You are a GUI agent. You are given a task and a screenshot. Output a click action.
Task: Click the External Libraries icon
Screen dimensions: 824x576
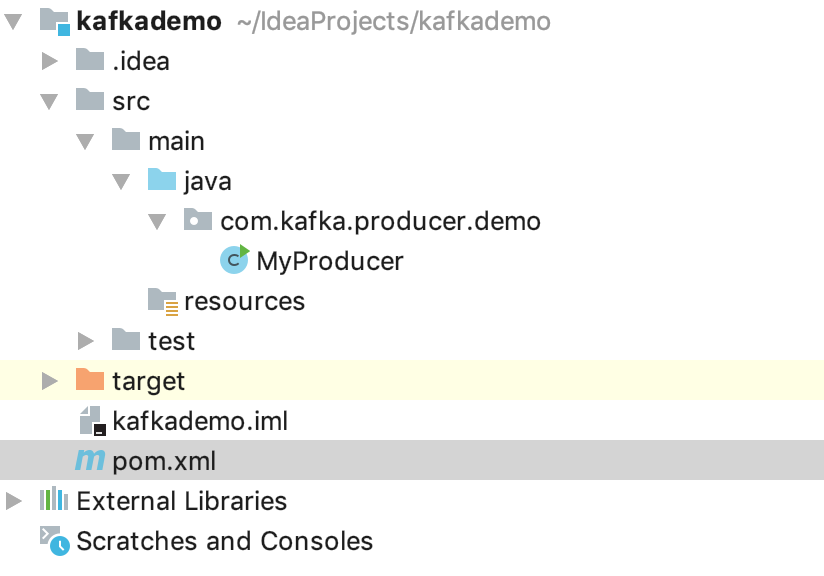54,500
